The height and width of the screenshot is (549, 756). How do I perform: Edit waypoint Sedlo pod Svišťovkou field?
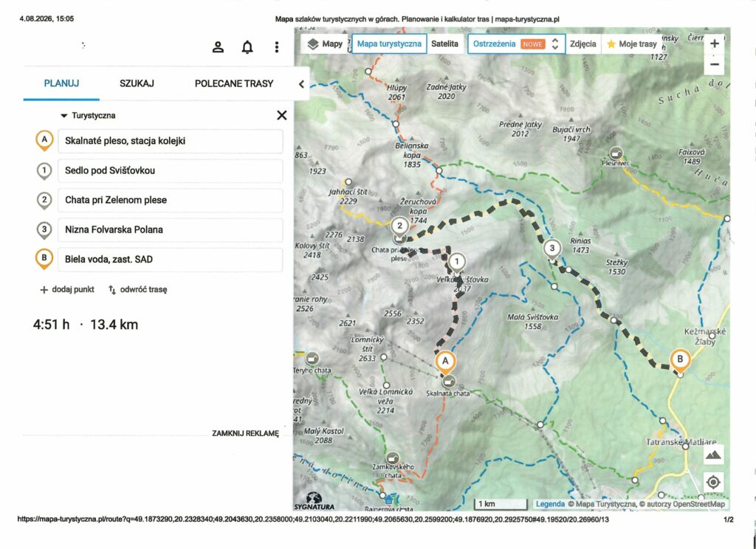pyautogui.click(x=171, y=170)
